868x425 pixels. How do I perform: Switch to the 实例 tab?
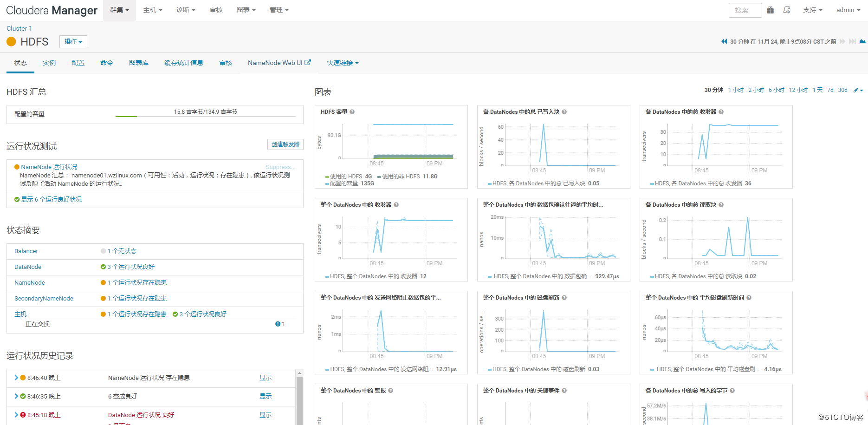pos(49,63)
